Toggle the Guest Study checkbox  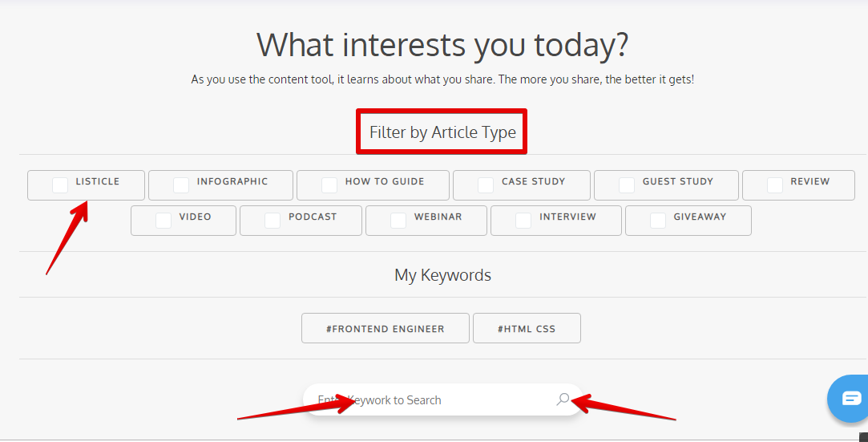(x=627, y=185)
